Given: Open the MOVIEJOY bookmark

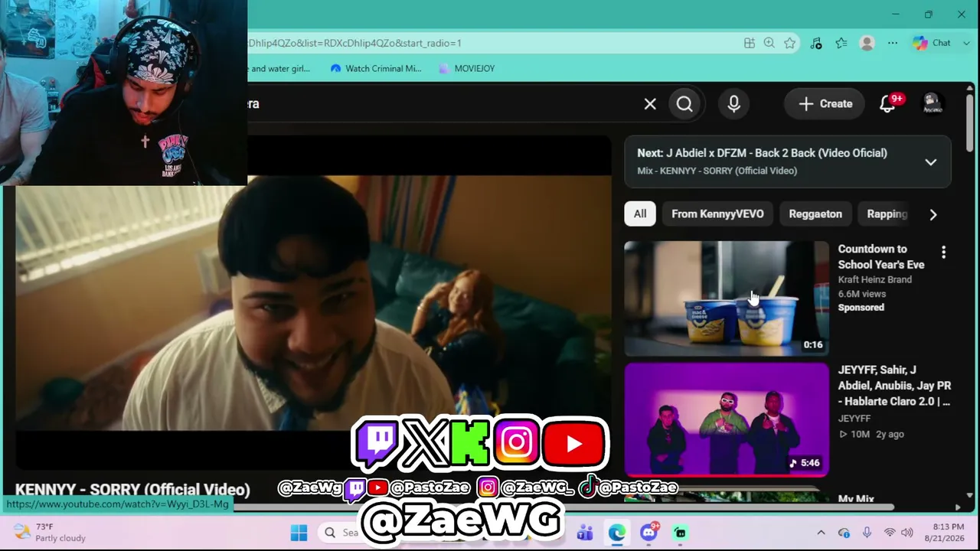Looking at the screenshot, I should coord(466,68).
